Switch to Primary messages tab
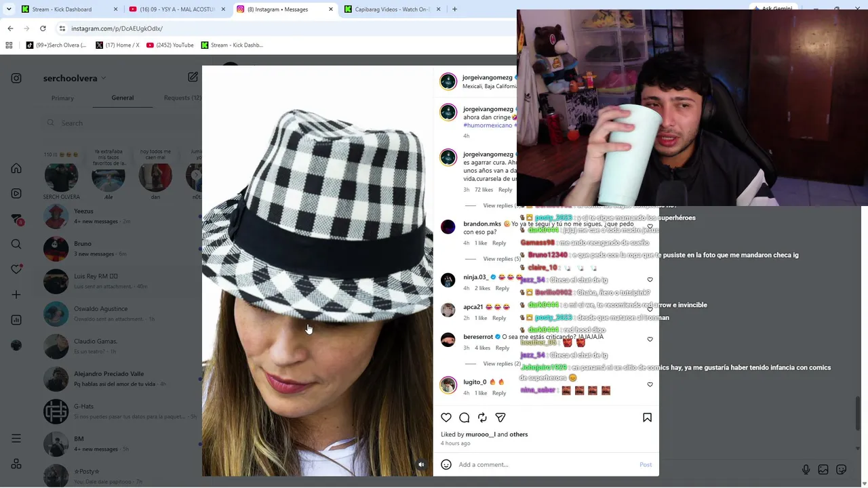The width and height of the screenshot is (868, 488). point(62,98)
